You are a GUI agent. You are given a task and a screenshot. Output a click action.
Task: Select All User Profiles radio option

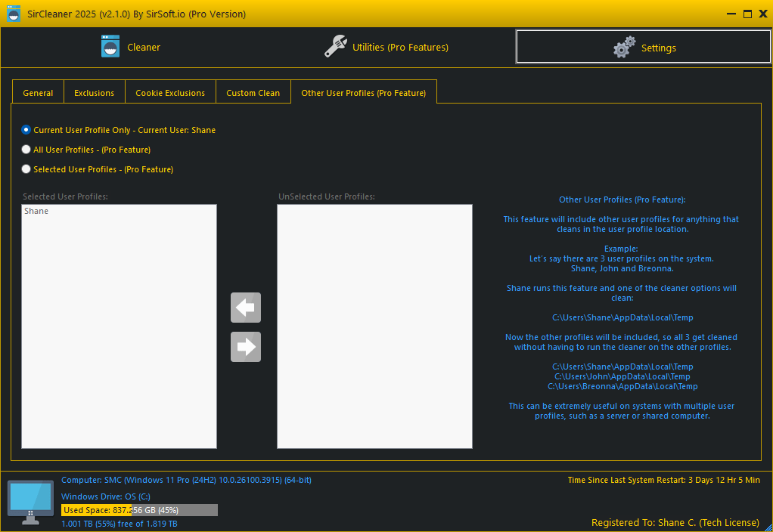click(26, 150)
